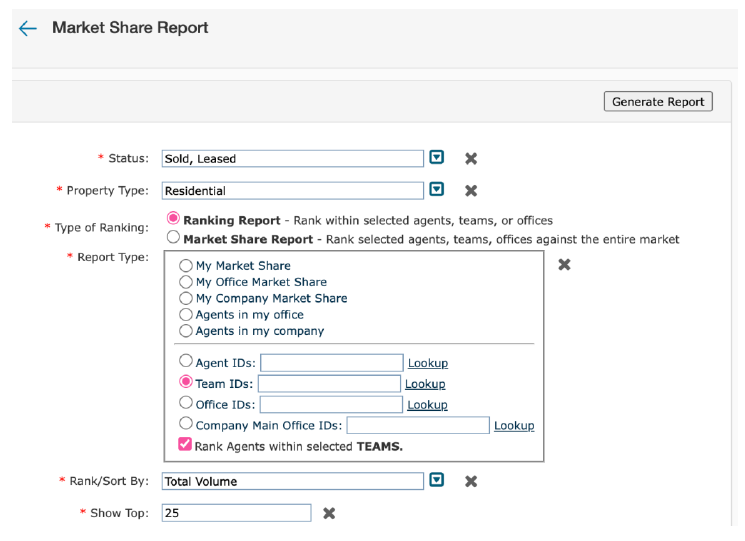Open Lookup link for Team IDs
This screenshot has height=541, width=745.
coord(425,384)
